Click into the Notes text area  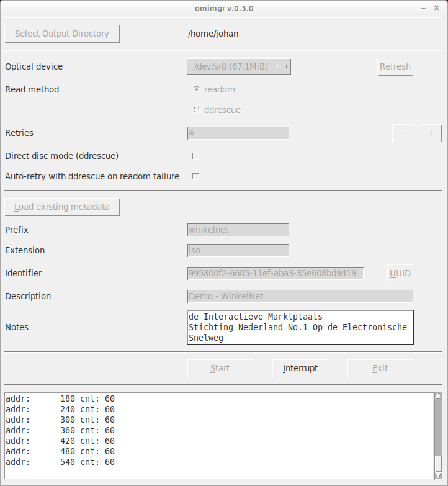tap(300, 327)
